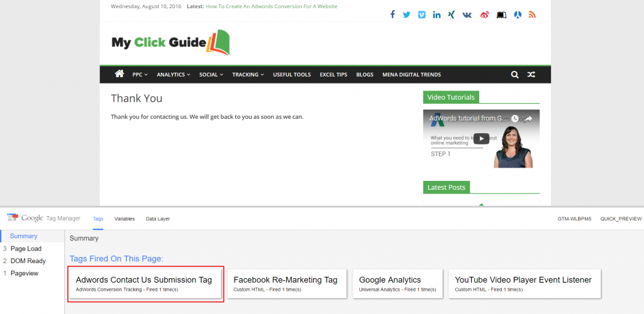The width and height of the screenshot is (644, 314).
Task: Open the RSS feed icon
Action: (x=532, y=14)
